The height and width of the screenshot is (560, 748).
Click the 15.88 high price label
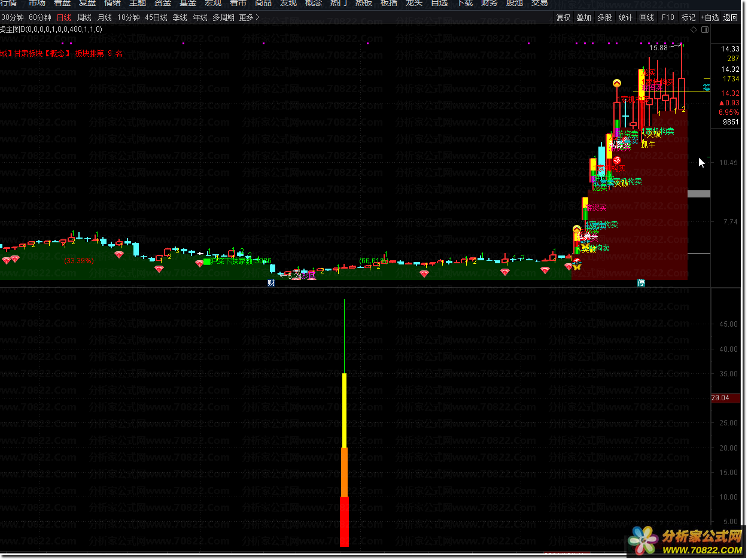coord(659,47)
